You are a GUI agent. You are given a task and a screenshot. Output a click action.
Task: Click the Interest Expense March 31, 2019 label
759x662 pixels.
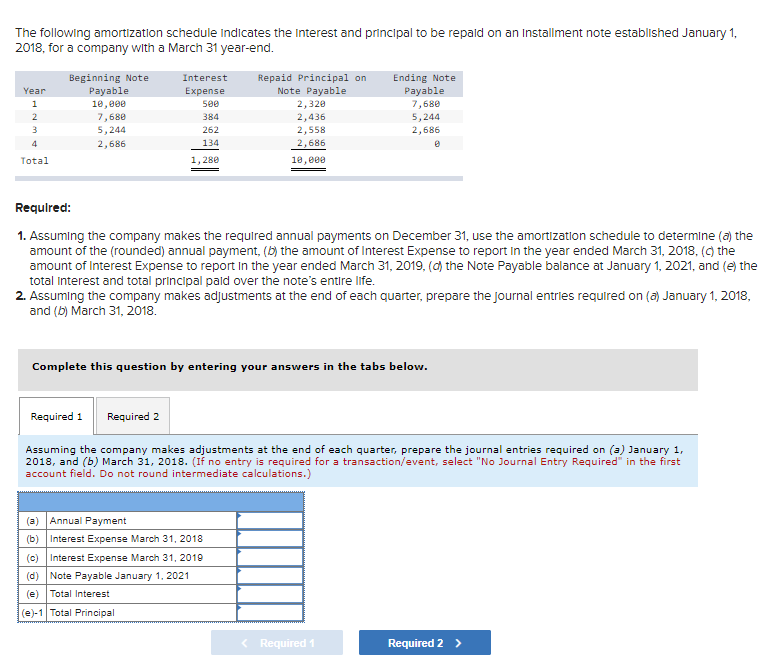pos(126,557)
